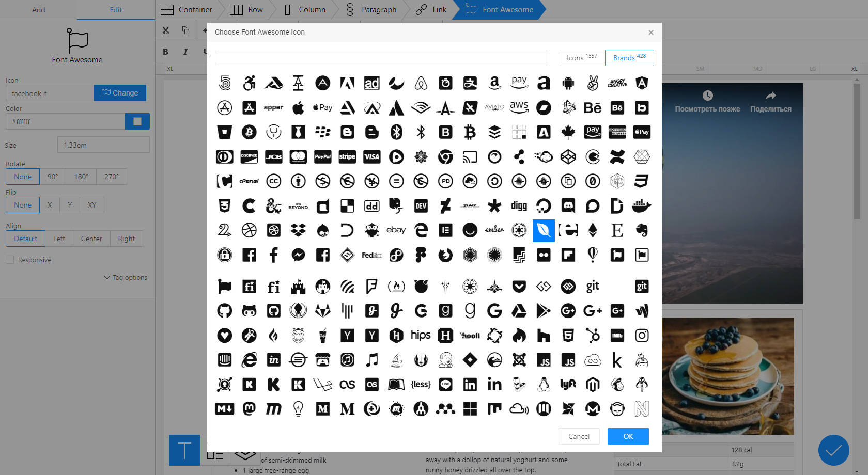Select the Apple logo icon
Viewport: 868px width, 475px height.
(x=298, y=108)
